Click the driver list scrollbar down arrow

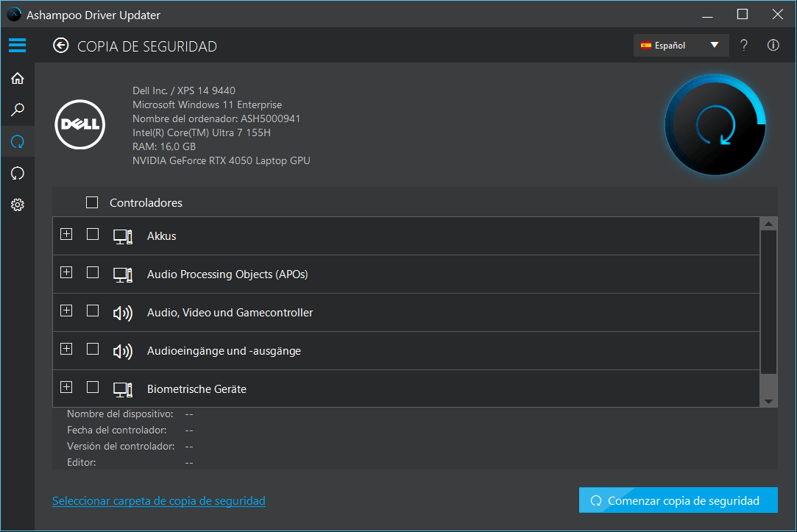[768, 401]
